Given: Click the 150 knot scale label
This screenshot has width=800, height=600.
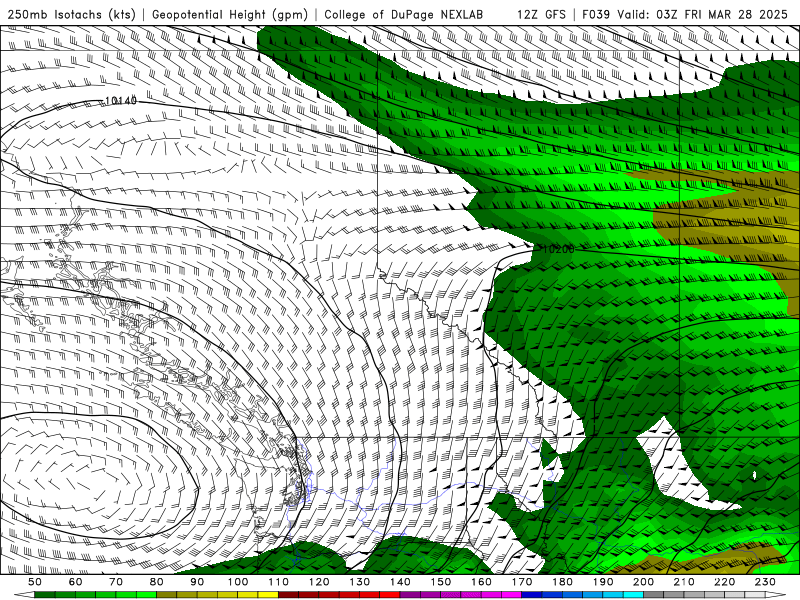Looking at the screenshot, I should [x=440, y=582].
